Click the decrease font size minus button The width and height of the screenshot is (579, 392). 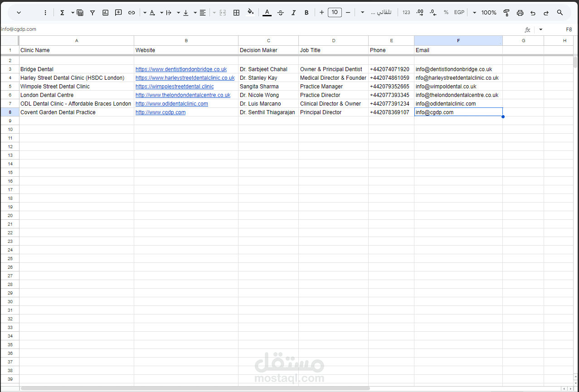[348, 13]
